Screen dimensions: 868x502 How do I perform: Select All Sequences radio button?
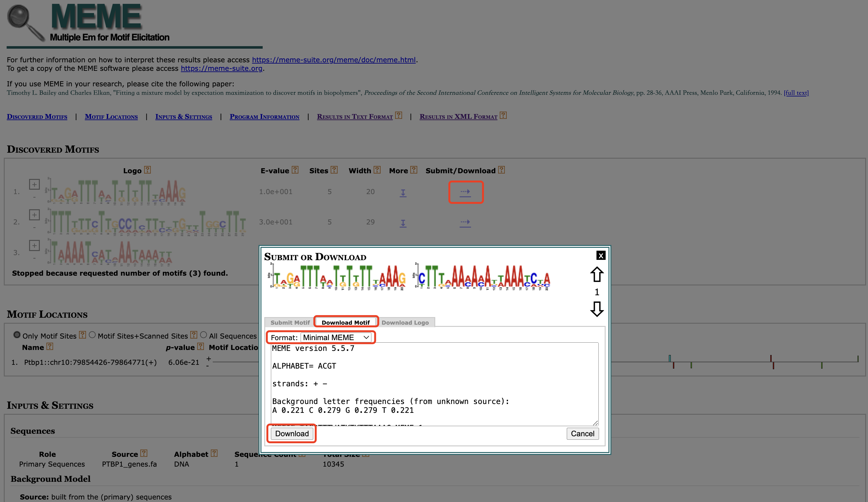pyautogui.click(x=204, y=334)
